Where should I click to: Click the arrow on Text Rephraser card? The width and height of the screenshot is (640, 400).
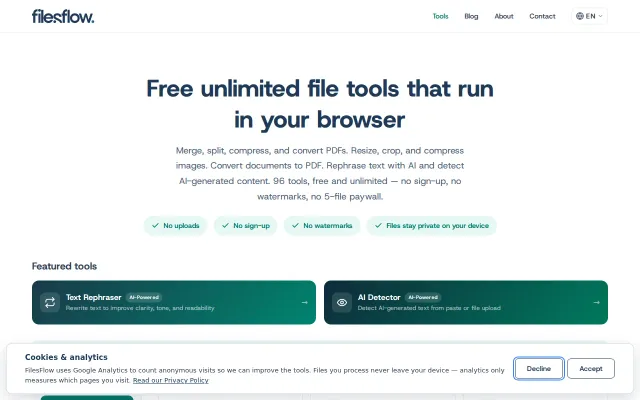tap(304, 302)
